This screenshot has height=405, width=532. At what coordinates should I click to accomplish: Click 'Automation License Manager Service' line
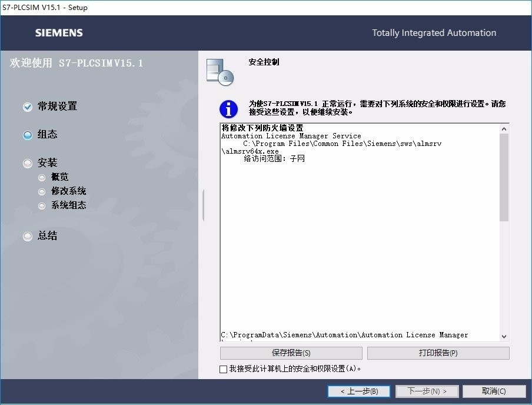(291, 136)
